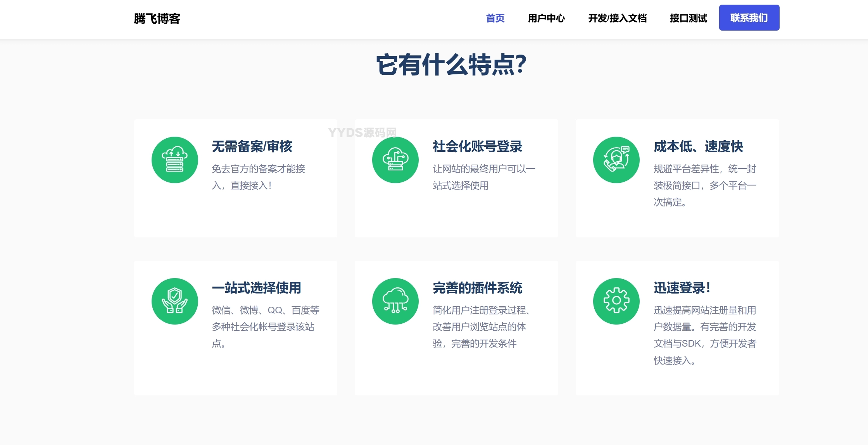This screenshot has height=445, width=868.
Task: Open the 首页 nav item
Action: 495,18
